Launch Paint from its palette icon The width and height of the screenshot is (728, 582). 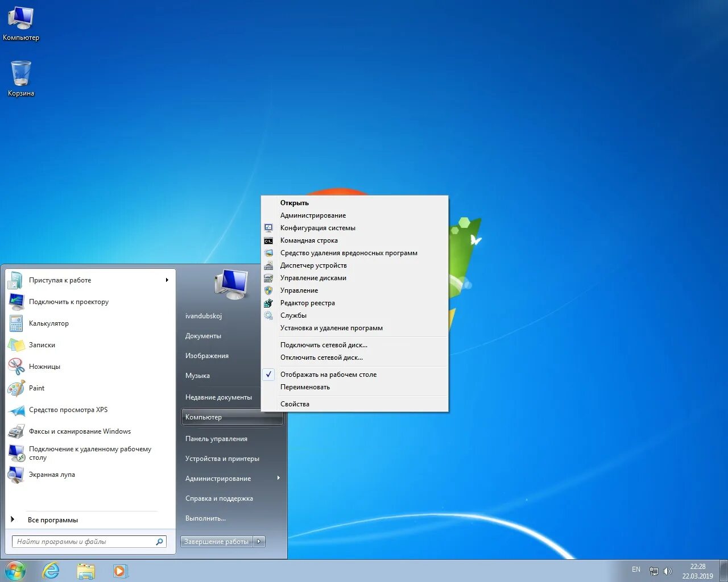click(16, 388)
